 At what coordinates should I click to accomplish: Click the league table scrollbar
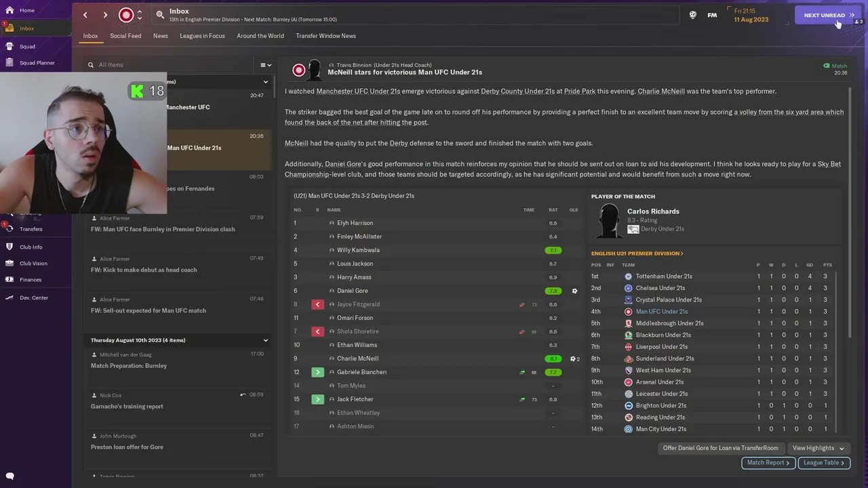click(836, 352)
